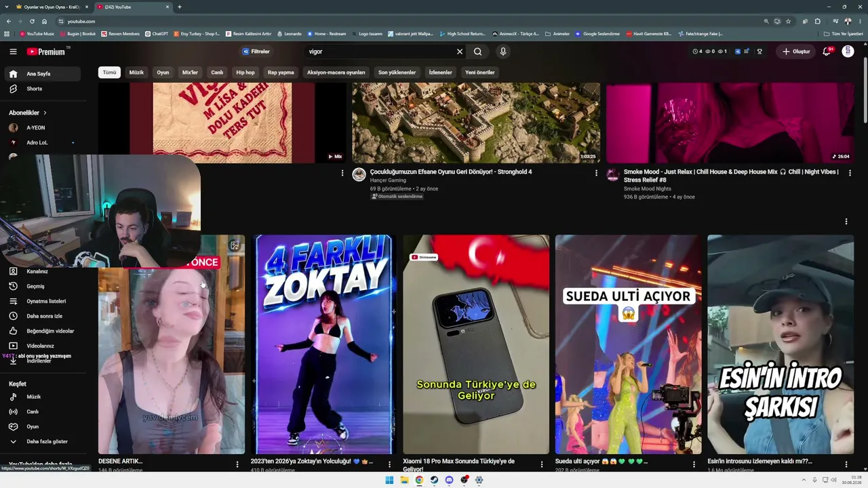Viewport: 868px width, 488px height.
Task: Select Rap yapma filter chip
Action: point(281,73)
